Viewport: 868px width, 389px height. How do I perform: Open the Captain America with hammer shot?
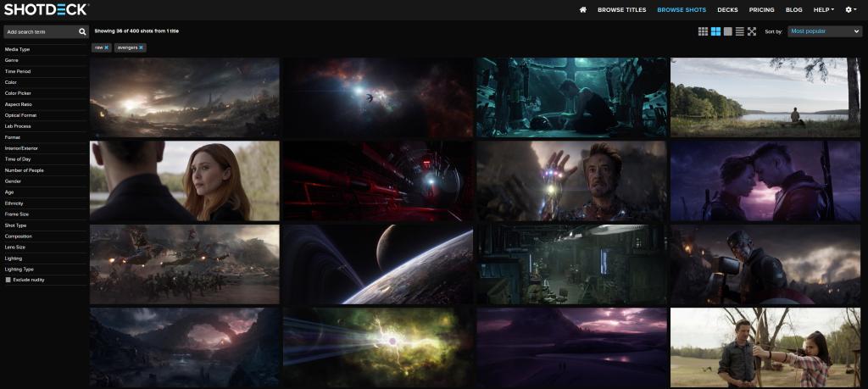tap(765, 264)
